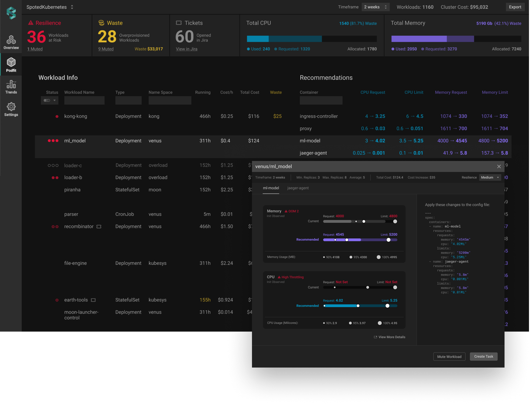Open View in Jira link
The image size is (532, 406).
click(x=187, y=49)
